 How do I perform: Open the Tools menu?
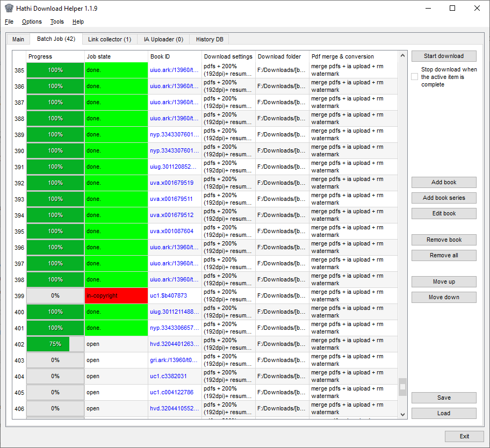57,21
